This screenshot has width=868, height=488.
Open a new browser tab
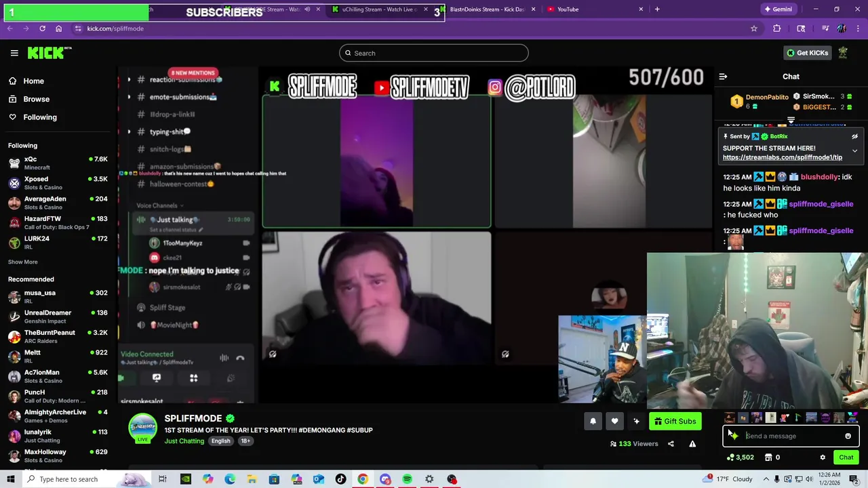click(x=657, y=9)
